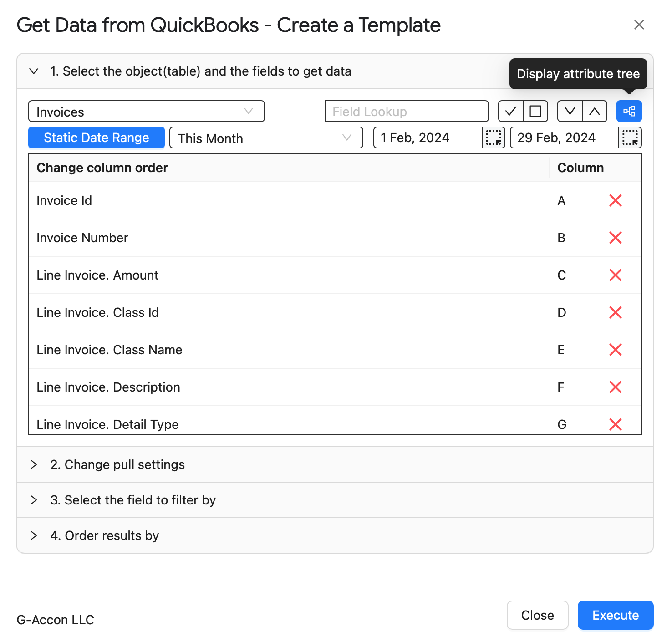The width and height of the screenshot is (672, 642).
Task: Click the Close button
Action: point(538,615)
